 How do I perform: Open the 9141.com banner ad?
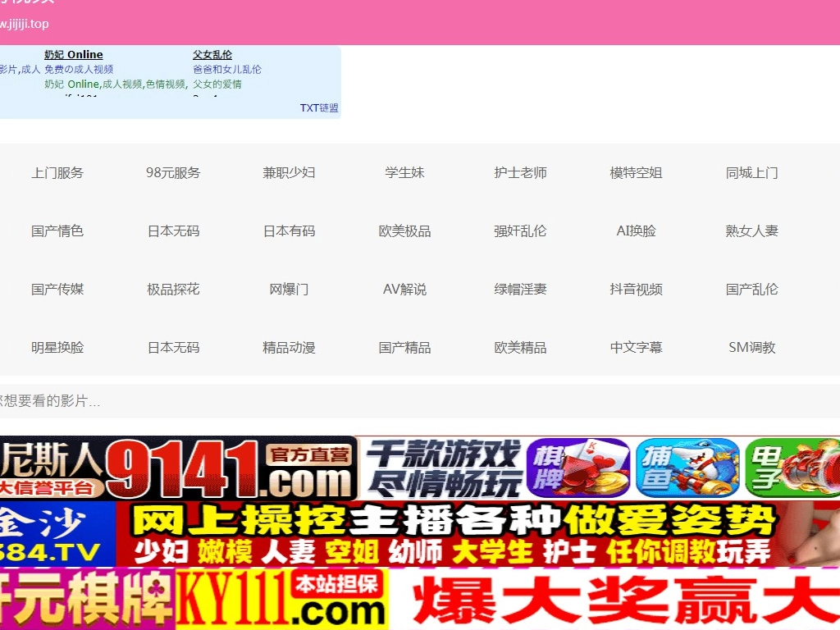point(179,468)
